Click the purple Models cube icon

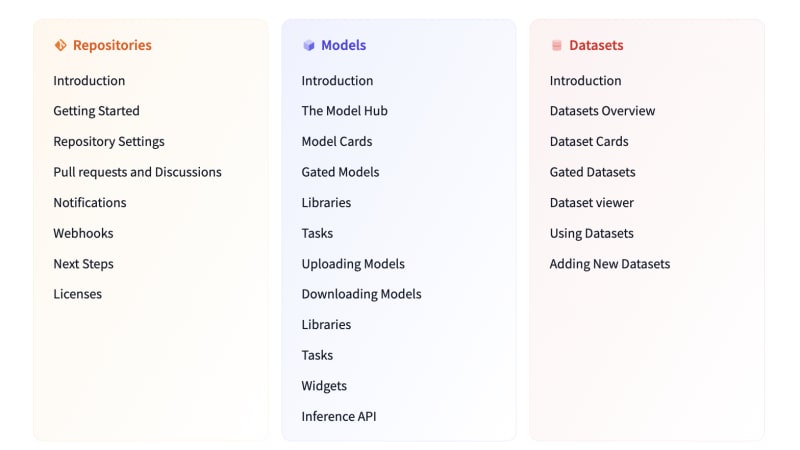(309, 45)
